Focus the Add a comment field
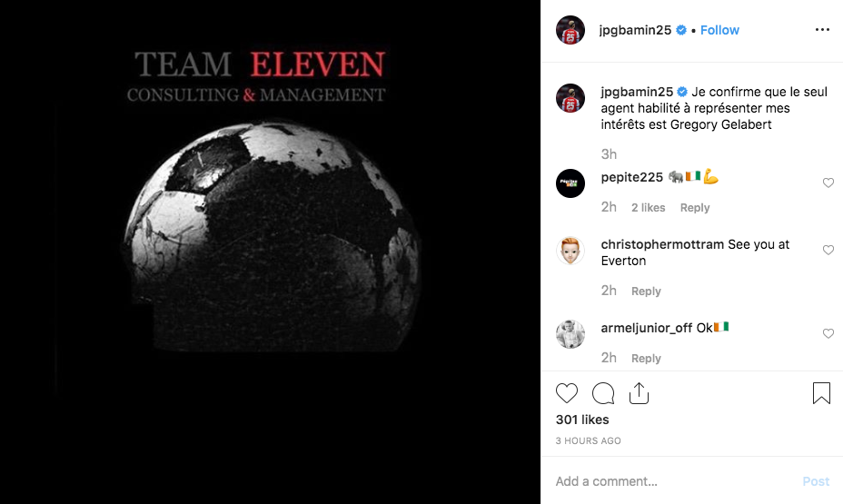The width and height of the screenshot is (843, 504). (672, 481)
